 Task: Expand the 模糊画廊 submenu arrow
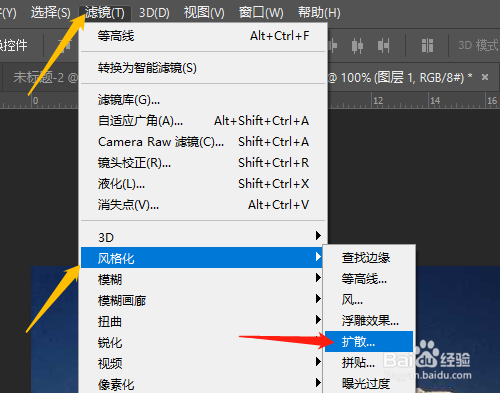[x=318, y=299]
